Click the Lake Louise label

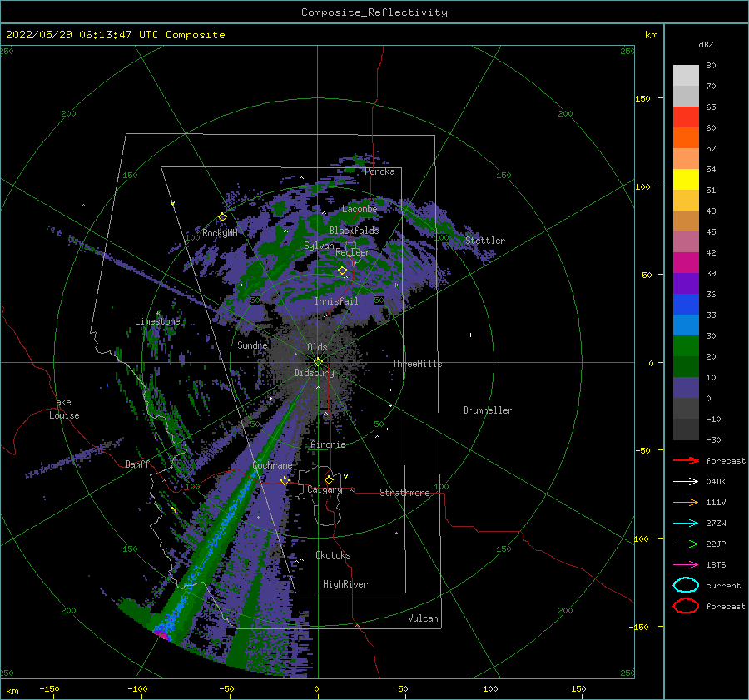point(64,409)
